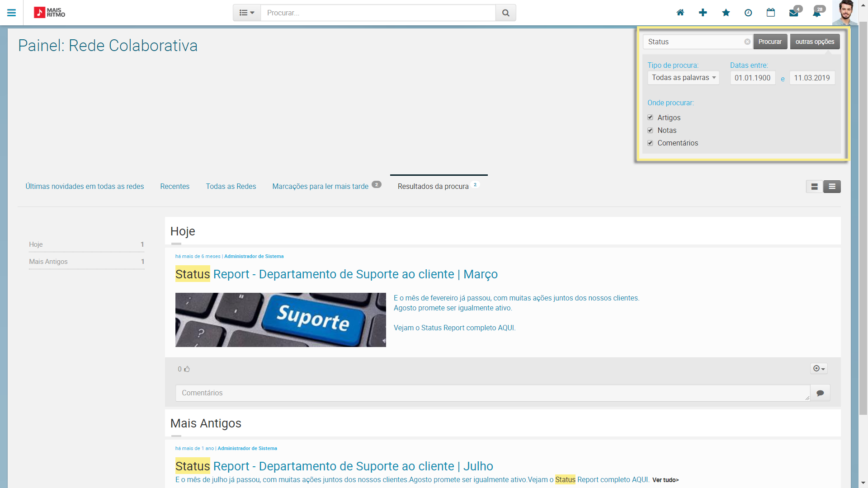Open the Status Report Março article
This screenshot has height=488, width=868.
click(336, 274)
